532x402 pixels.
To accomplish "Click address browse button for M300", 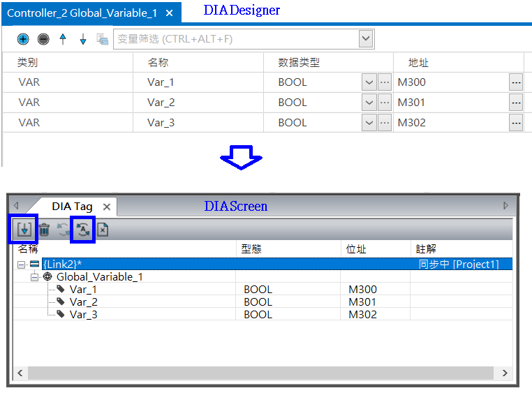I will (x=516, y=82).
